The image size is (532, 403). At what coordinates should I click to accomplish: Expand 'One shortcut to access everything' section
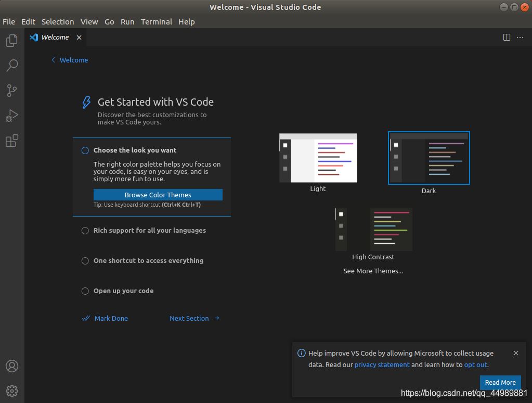(x=148, y=261)
